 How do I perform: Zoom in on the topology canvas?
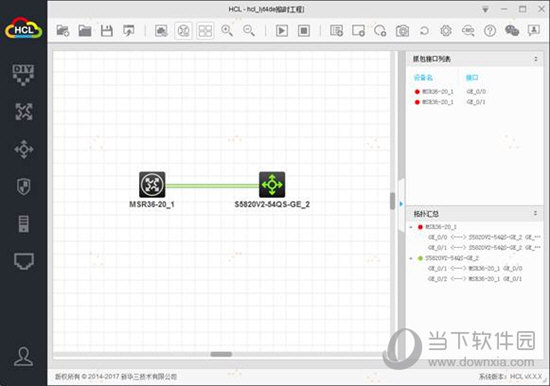[x=227, y=31]
